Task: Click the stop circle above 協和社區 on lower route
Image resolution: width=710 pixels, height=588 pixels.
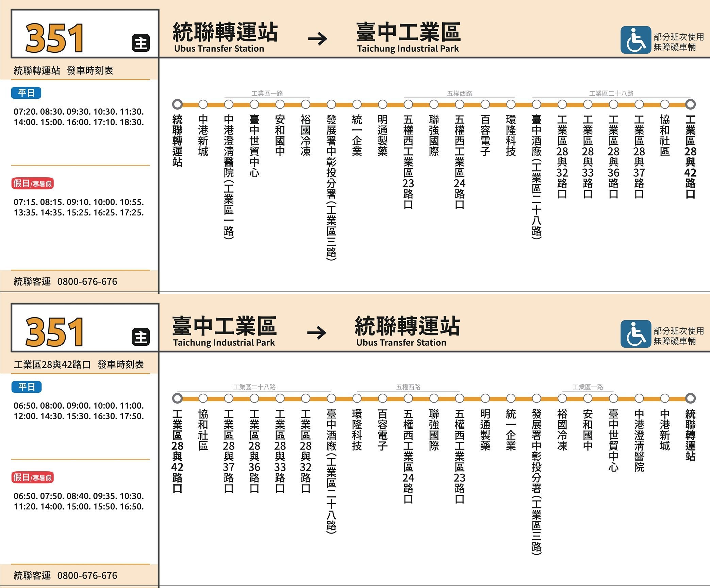Action: click(x=203, y=398)
